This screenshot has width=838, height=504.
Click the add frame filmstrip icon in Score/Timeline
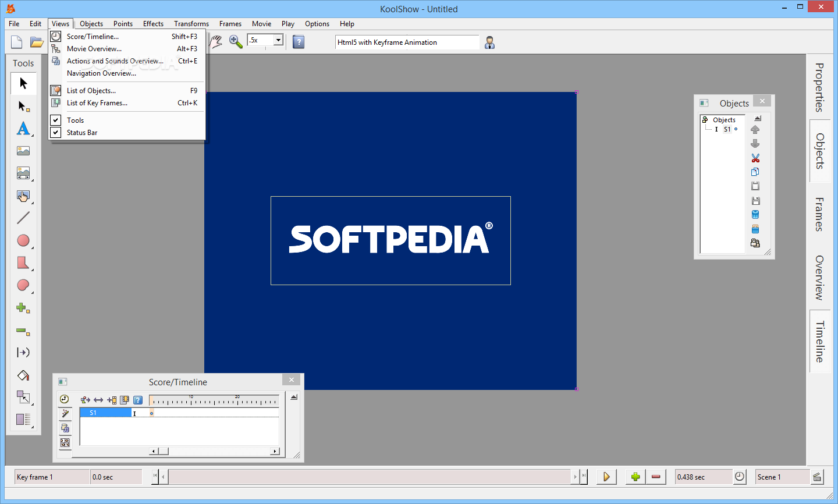tap(112, 400)
